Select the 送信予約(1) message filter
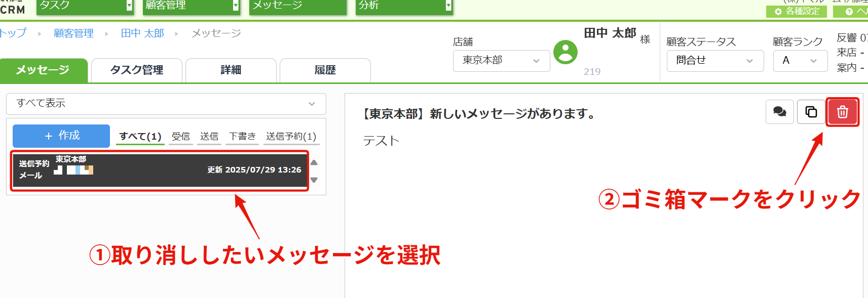The height and width of the screenshot is (298, 868). [291, 137]
